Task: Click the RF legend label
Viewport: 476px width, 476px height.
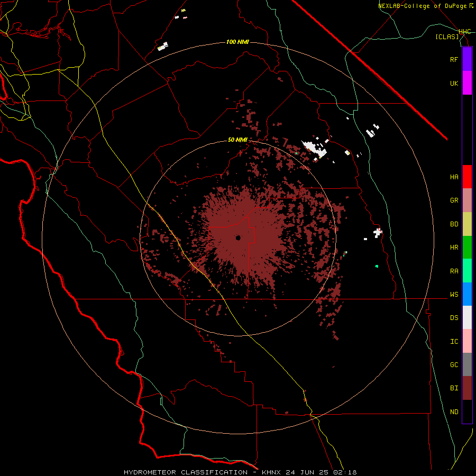Action: [454, 59]
